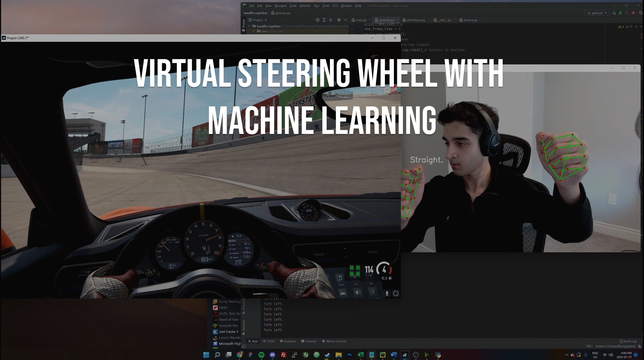This screenshot has height=360, width=644.
Task: Switch to the __init__.py tab
Action: tap(444, 20)
